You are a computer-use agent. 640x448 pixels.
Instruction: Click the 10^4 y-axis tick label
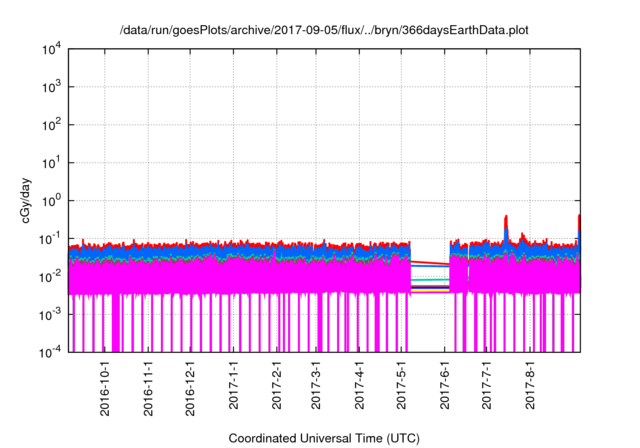pyautogui.click(x=51, y=50)
